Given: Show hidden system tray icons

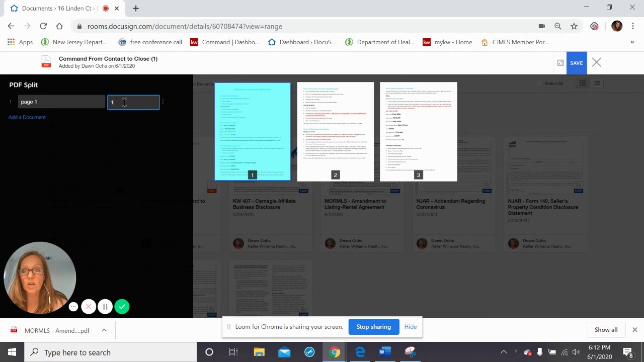Looking at the screenshot, I should [504, 352].
